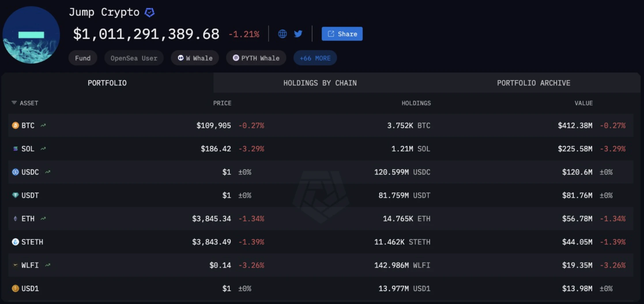Screen dimensions: 644x304
Task: Open the Jump Crypto Twitter profile icon
Action: click(x=298, y=34)
